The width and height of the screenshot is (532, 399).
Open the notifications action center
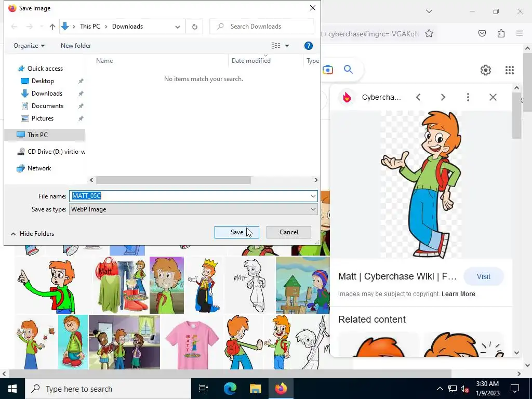point(515,389)
